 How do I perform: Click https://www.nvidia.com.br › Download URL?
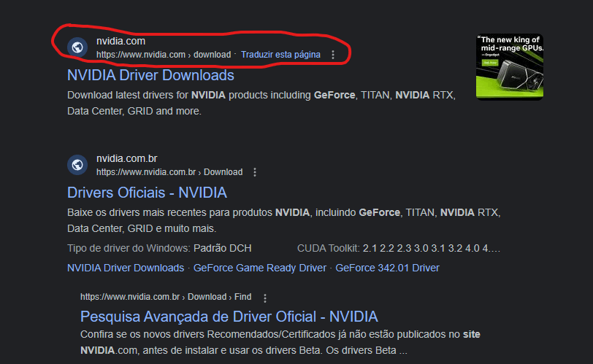169,172
